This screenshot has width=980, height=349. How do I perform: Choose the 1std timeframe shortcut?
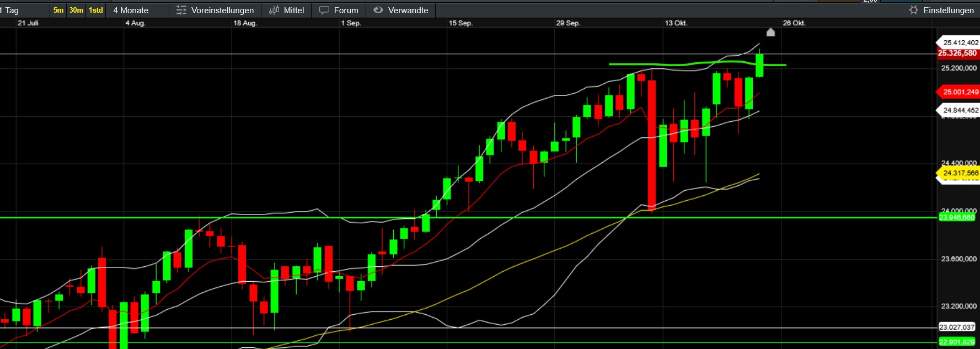pyautogui.click(x=96, y=10)
